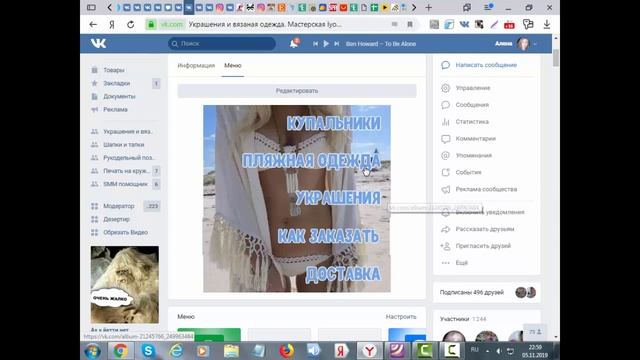Go back in browser
640x360 pixels.
[93, 24]
